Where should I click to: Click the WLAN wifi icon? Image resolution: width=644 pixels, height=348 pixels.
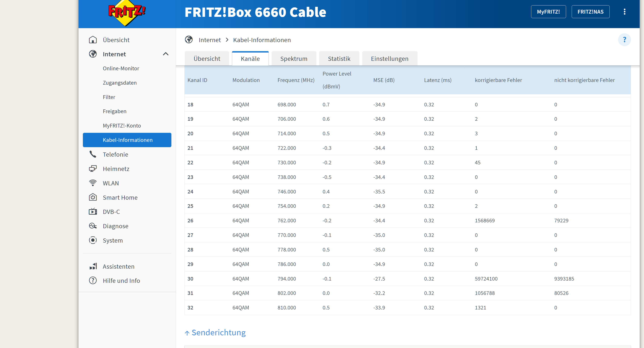[93, 183]
